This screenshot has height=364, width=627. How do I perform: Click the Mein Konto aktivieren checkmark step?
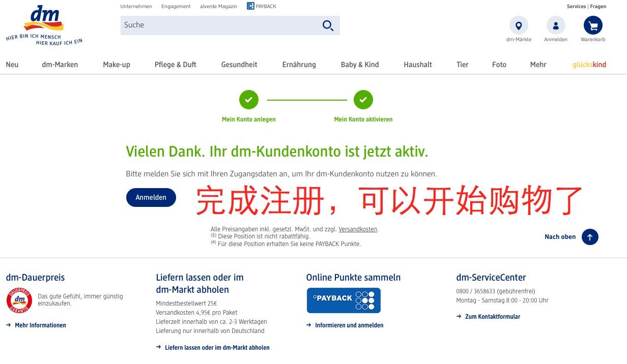click(x=363, y=100)
